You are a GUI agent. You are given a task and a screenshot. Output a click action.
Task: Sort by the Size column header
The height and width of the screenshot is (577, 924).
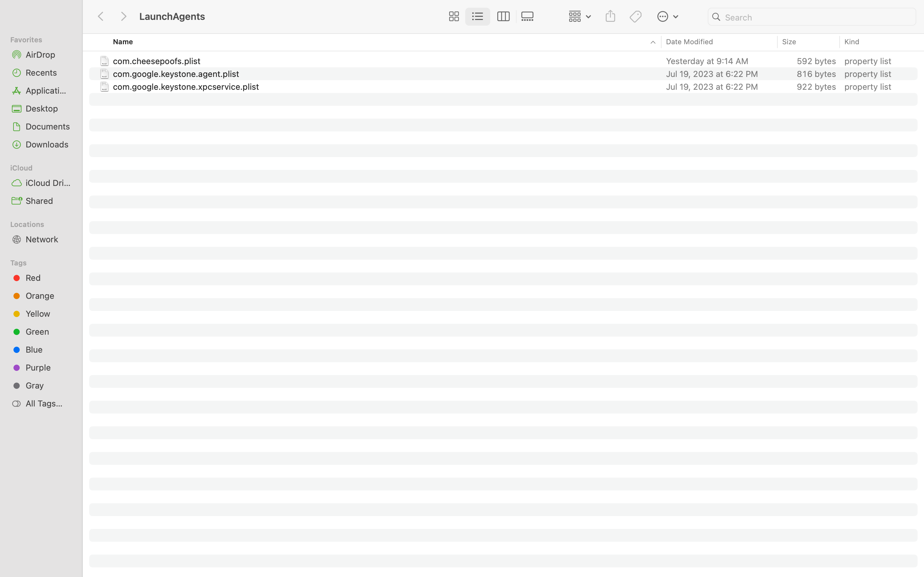[789, 42]
